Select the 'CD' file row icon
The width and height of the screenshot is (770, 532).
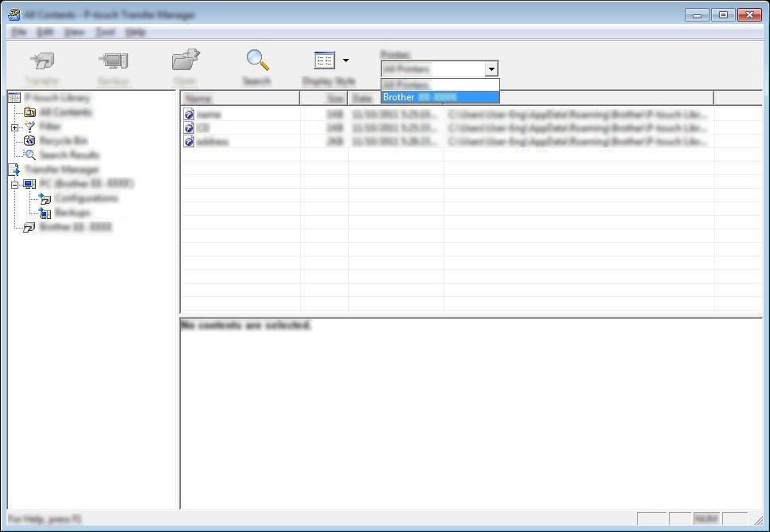pos(189,128)
